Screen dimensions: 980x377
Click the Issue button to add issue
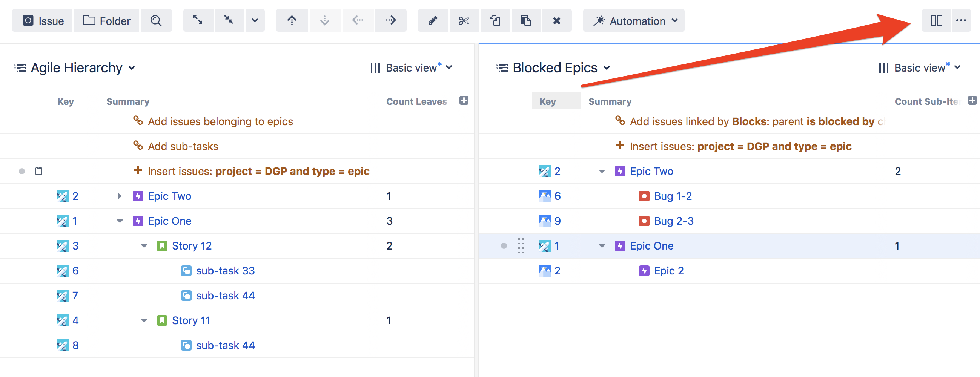pos(43,21)
